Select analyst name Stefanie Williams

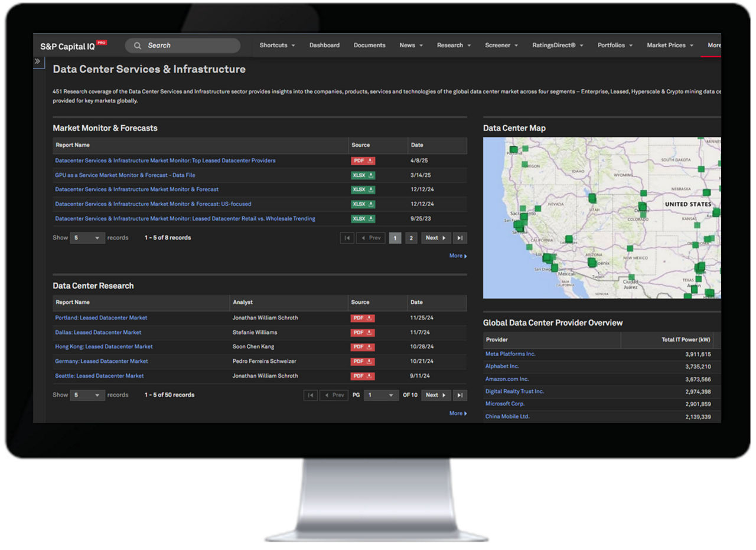click(255, 332)
